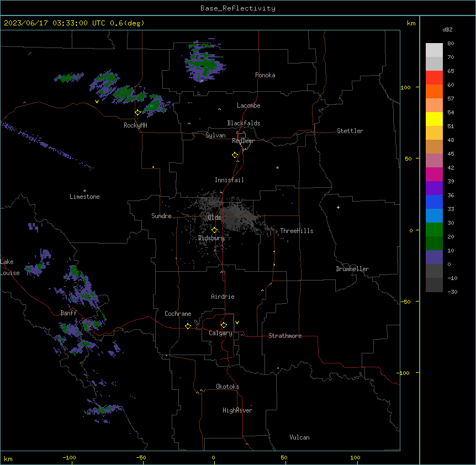
Task: Click the -100 tick on bottom axis
Action: coord(69,457)
